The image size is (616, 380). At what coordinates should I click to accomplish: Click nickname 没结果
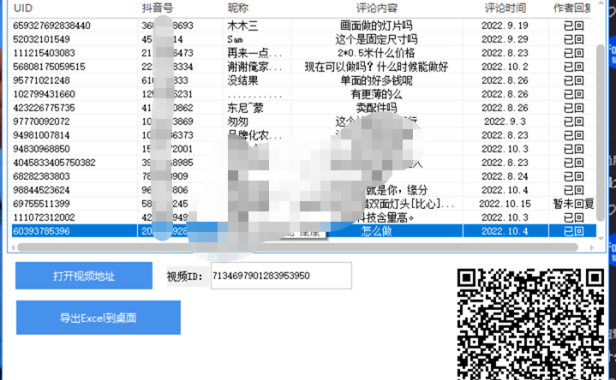tap(242, 81)
